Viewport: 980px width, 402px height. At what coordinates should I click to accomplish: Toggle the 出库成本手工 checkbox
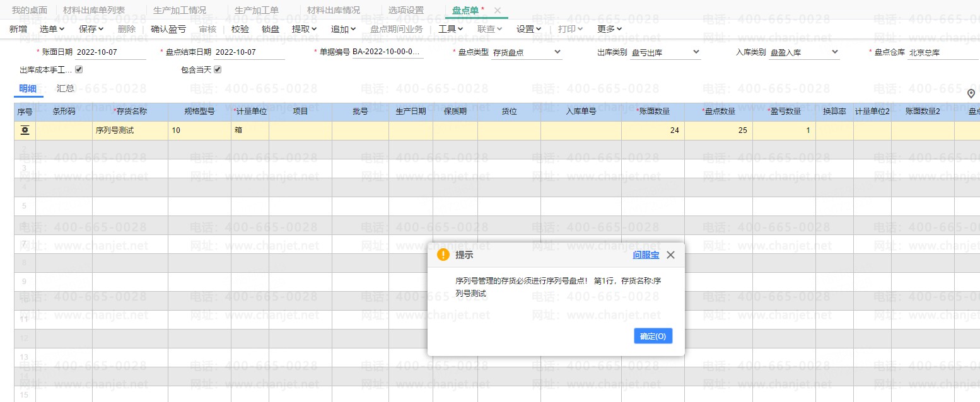coord(79,69)
